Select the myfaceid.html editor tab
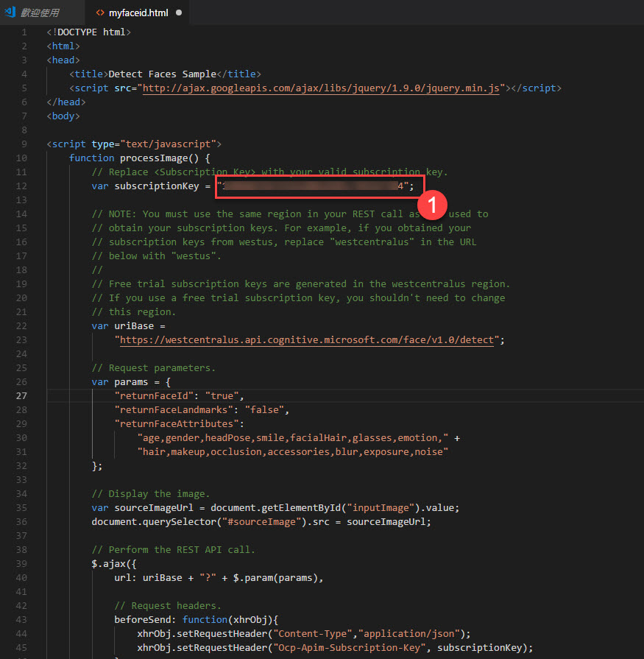 [138, 13]
